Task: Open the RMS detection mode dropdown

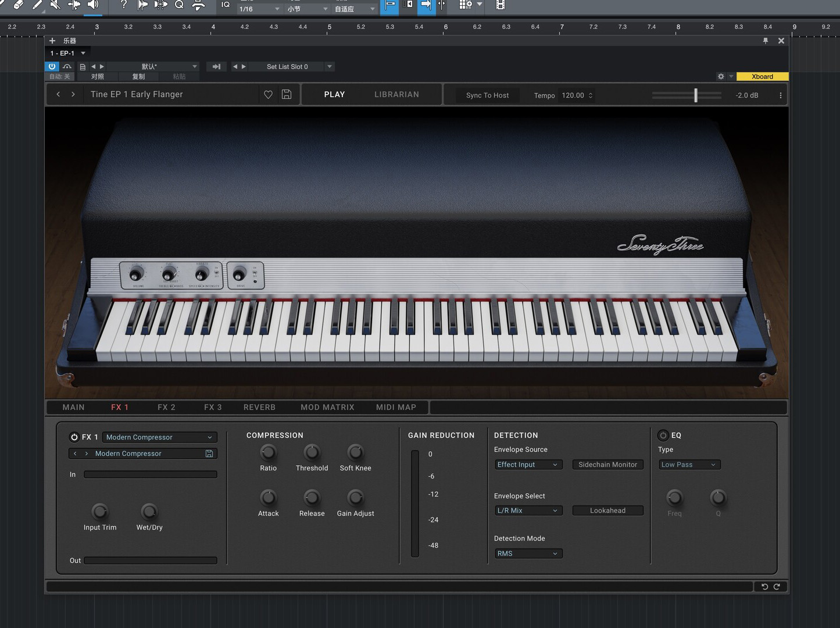Action: point(528,554)
